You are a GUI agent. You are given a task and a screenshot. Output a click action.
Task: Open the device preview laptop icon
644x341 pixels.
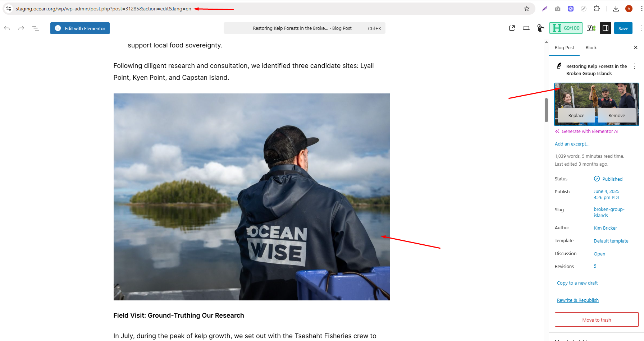coord(526,28)
